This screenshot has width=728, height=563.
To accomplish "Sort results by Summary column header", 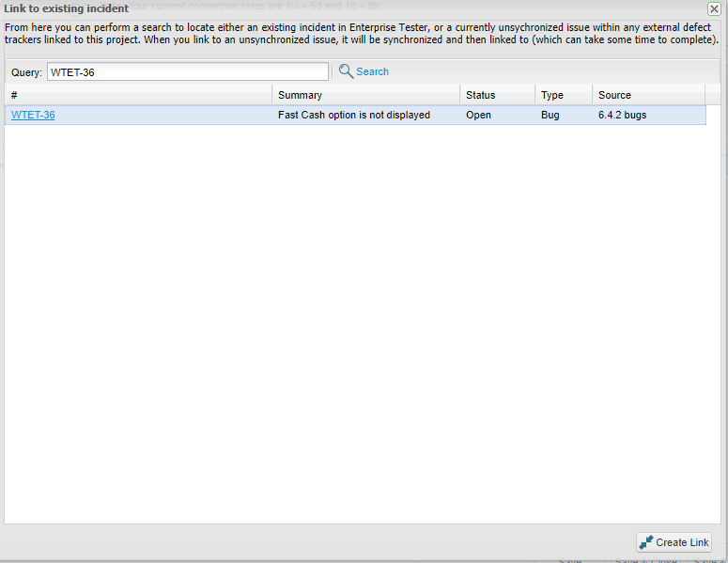I will pyautogui.click(x=365, y=95).
